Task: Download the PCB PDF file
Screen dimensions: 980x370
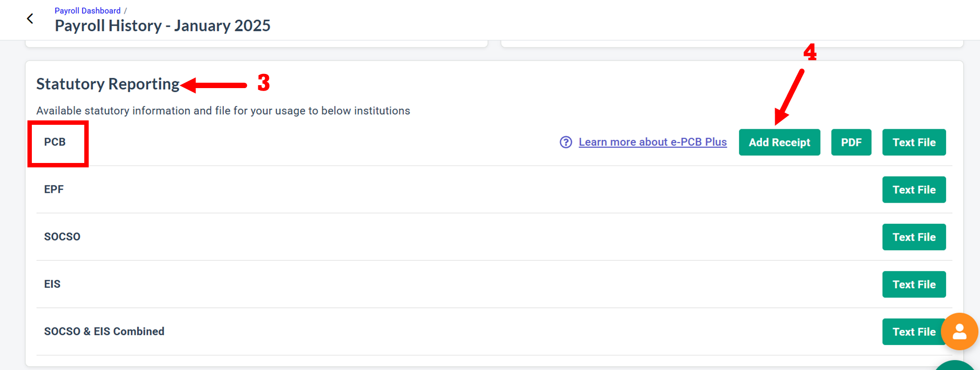Action: [x=851, y=142]
